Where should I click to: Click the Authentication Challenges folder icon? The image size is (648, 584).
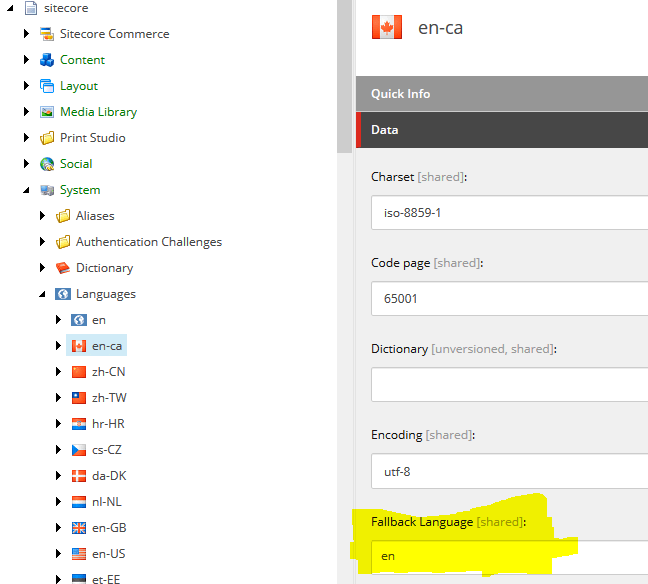(63, 242)
